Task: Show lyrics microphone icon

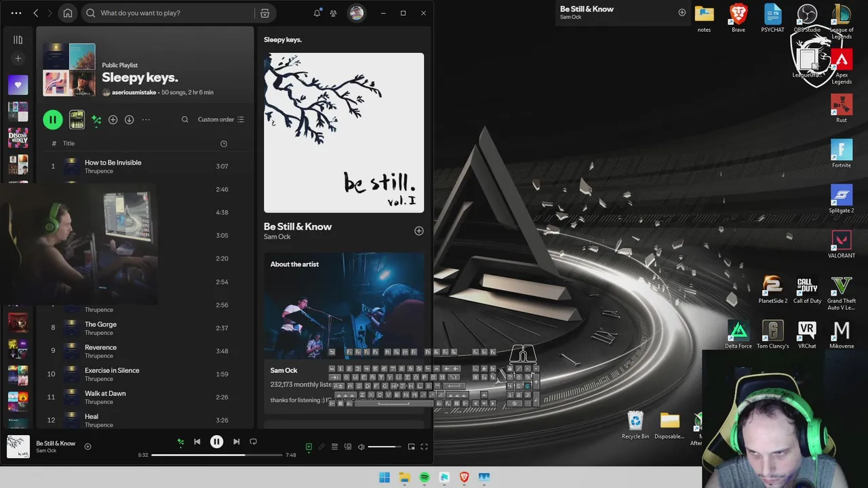Action: (x=321, y=447)
